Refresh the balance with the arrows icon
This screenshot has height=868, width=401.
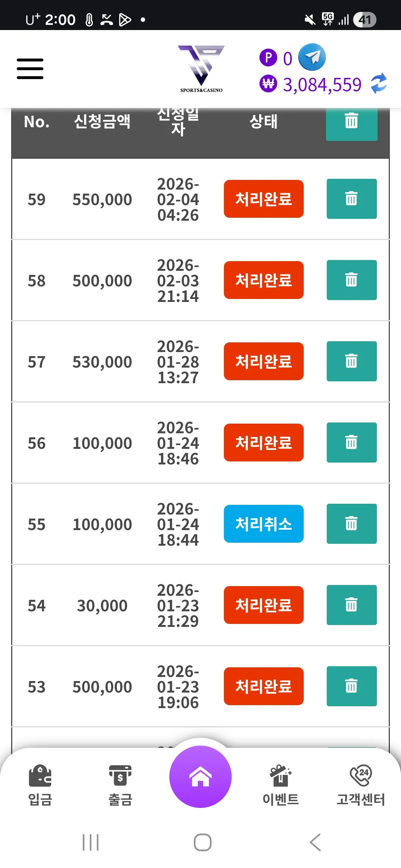point(379,83)
